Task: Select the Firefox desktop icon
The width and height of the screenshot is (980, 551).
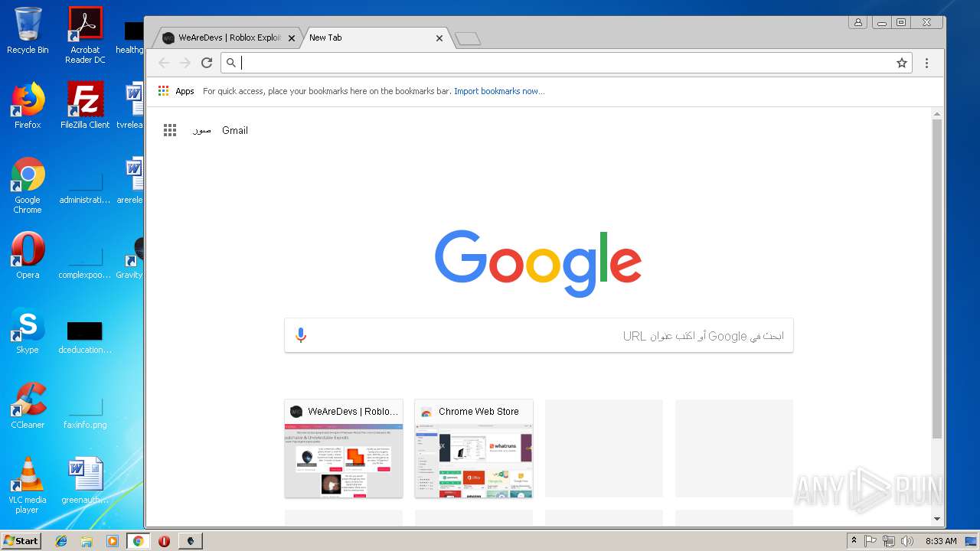Action: [x=28, y=106]
